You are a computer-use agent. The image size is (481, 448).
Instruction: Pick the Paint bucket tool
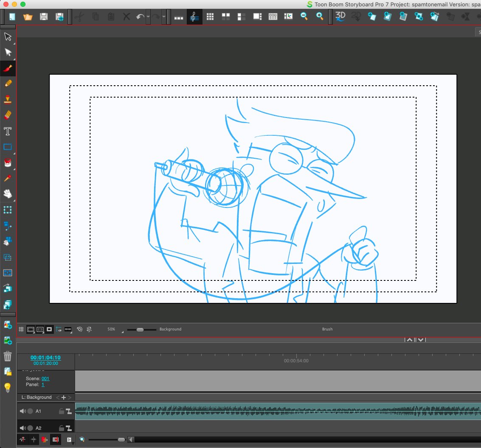(8, 162)
